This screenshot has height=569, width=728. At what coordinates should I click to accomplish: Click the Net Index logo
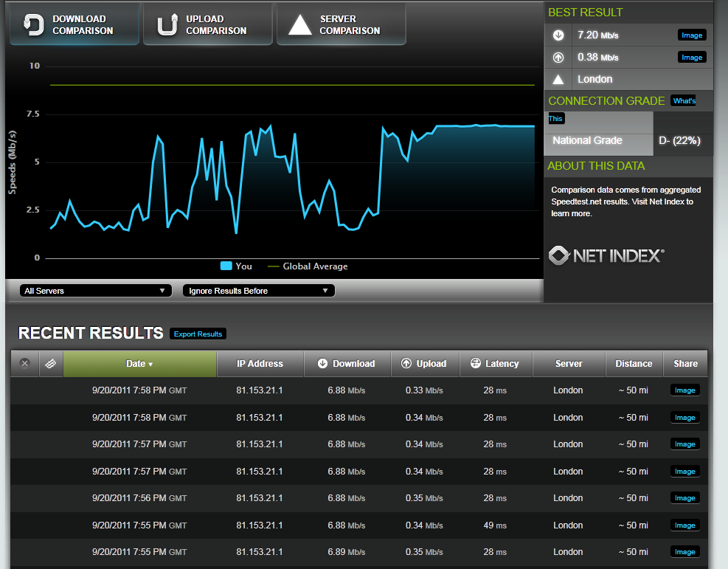pyautogui.click(x=606, y=255)
